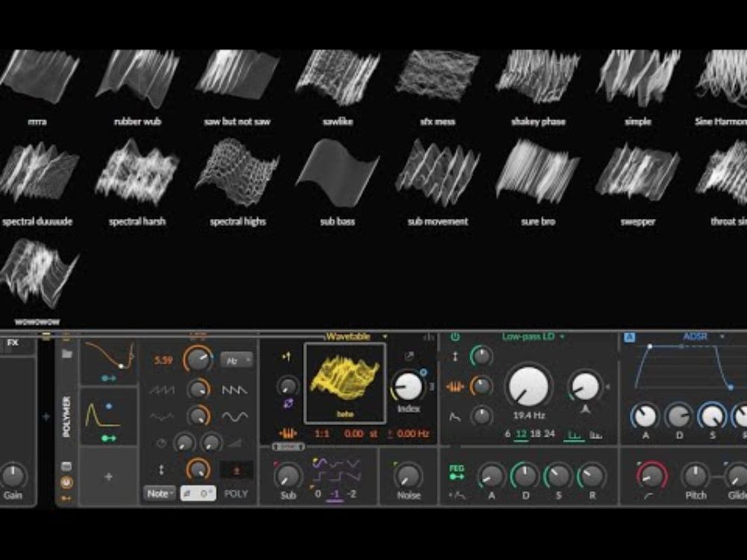
Task: Click the orange unison icon in filter section
Action: point(455,387)
